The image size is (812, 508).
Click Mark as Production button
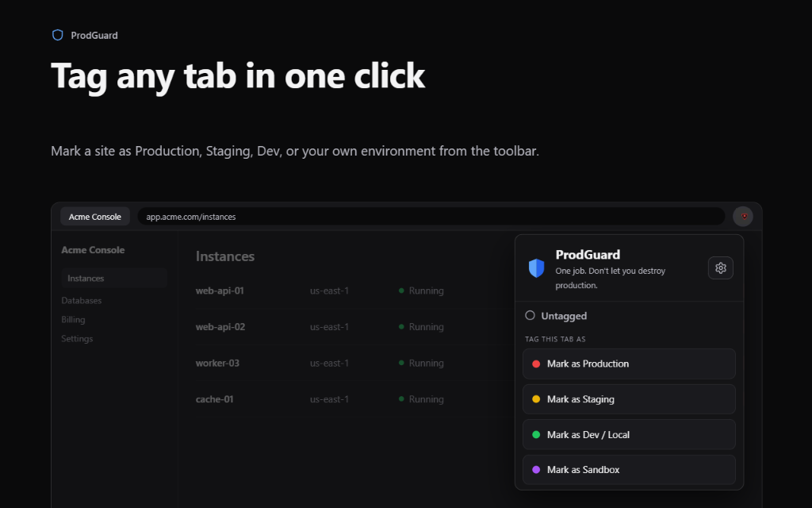click(x=629, y=364)
